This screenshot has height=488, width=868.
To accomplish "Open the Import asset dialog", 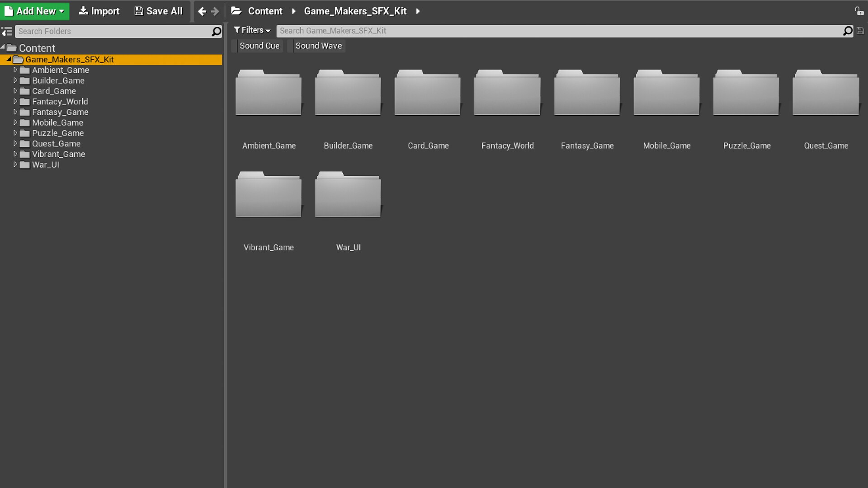I will [x=99, y=11].
